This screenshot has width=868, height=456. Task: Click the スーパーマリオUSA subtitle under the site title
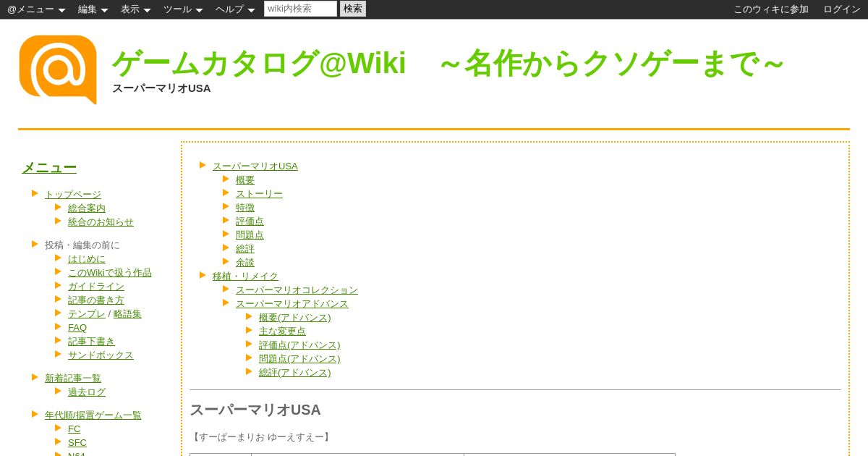tap(161, 88)
